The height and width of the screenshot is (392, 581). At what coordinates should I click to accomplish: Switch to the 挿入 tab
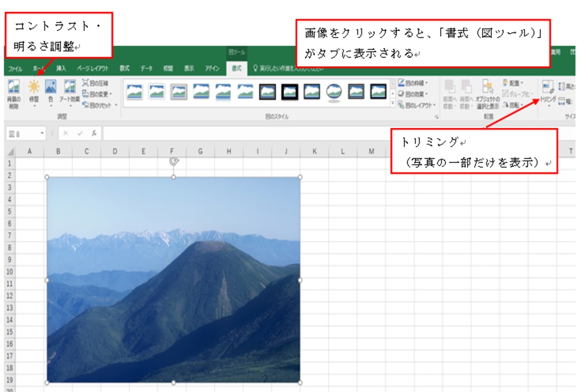pos(61,68)
